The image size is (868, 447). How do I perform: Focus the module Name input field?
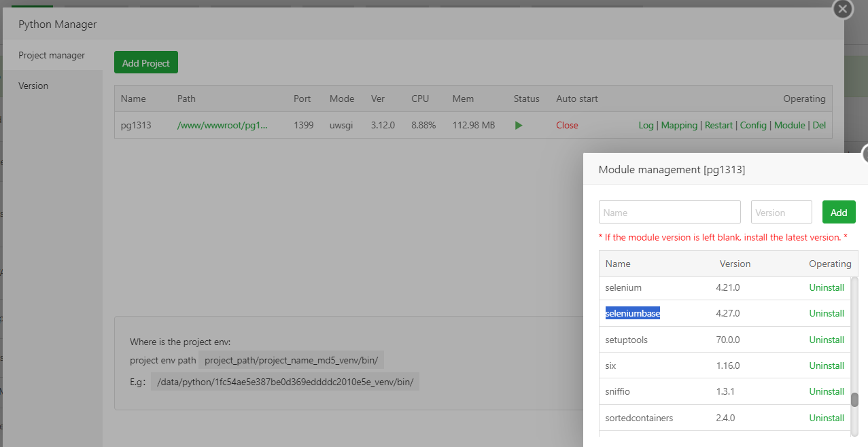click(670, 213)
